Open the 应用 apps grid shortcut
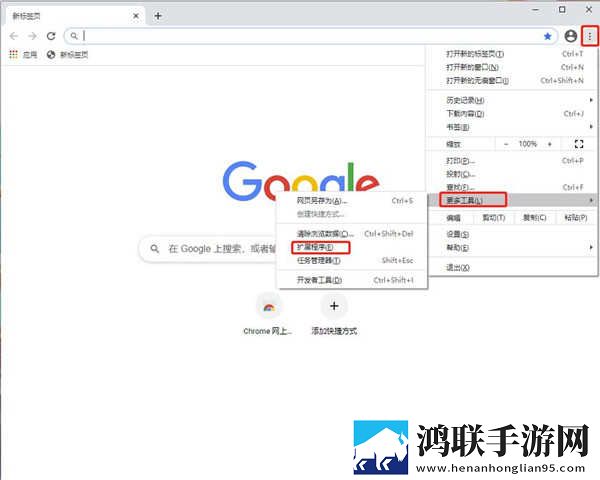 click(23, 54)
